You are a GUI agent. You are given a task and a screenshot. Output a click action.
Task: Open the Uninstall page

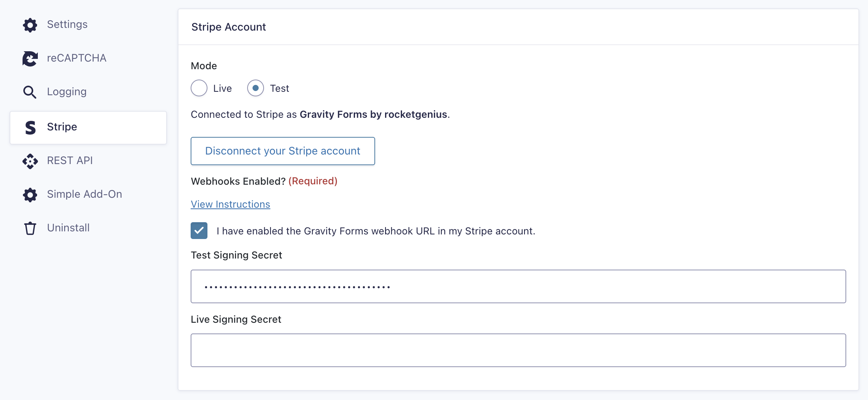pos(68,228)
